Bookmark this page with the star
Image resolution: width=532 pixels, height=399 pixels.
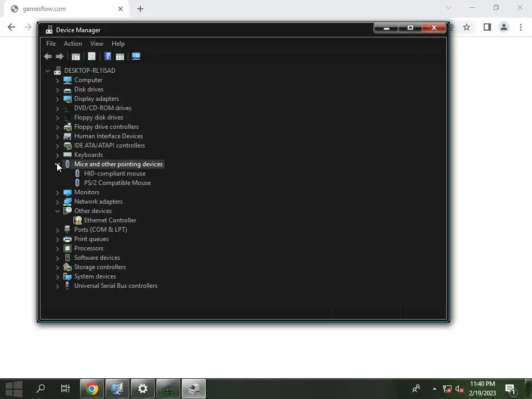pyautogui.click(x=467, y=27)
